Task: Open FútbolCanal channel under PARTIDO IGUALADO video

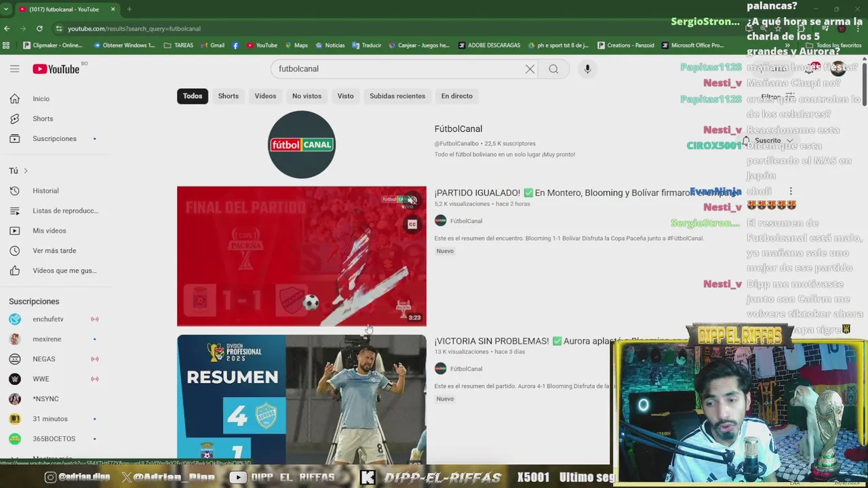Action: pos(466,221)
